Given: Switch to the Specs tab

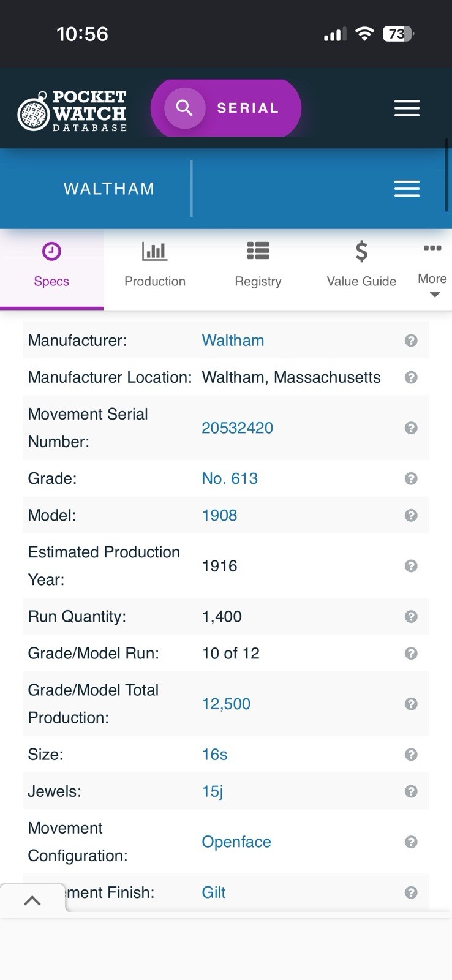Looking at the screenshot, I should (x=51, y=269).
